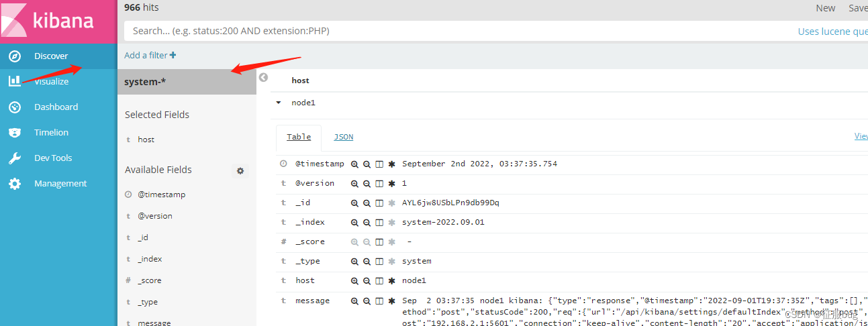
Task: Open Dev Tools from the sidebar
Action: pyautogui.click(x=58, y=158)
